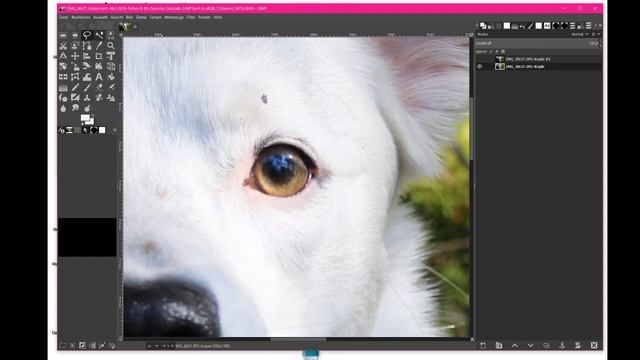Toggle the lock position and size icon
The image size is (640, 360).
click(x=497, y=51)
